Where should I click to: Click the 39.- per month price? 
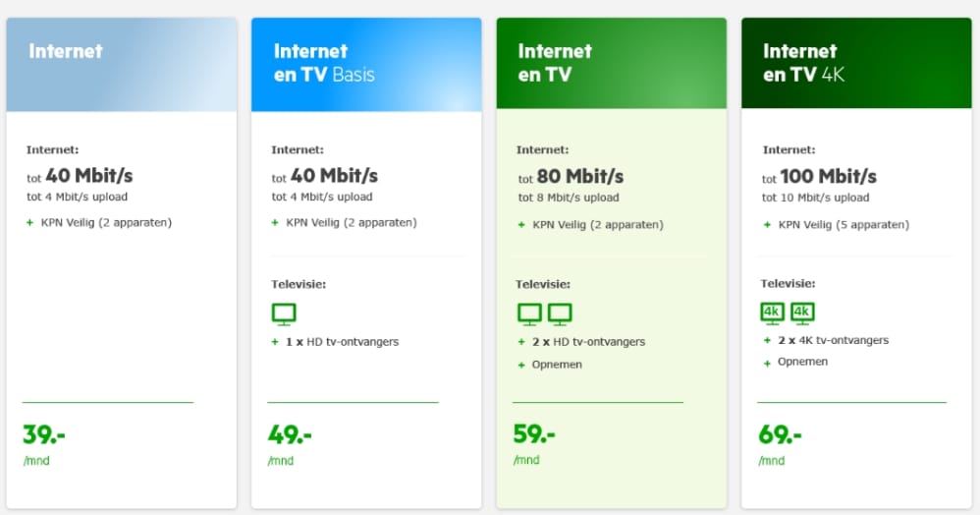(x=44, y=434)
